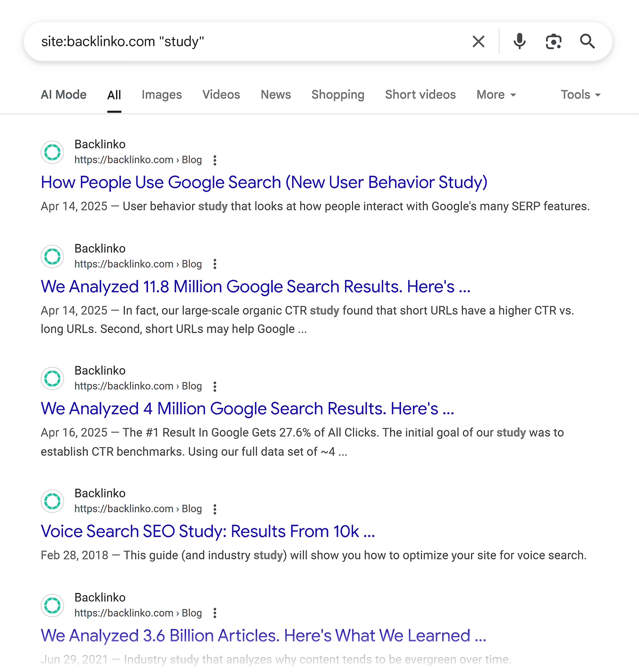Click the "Feb 28, 2018" voice search snippet
This screenshot has height=672, width=639.
coord(313,555)
